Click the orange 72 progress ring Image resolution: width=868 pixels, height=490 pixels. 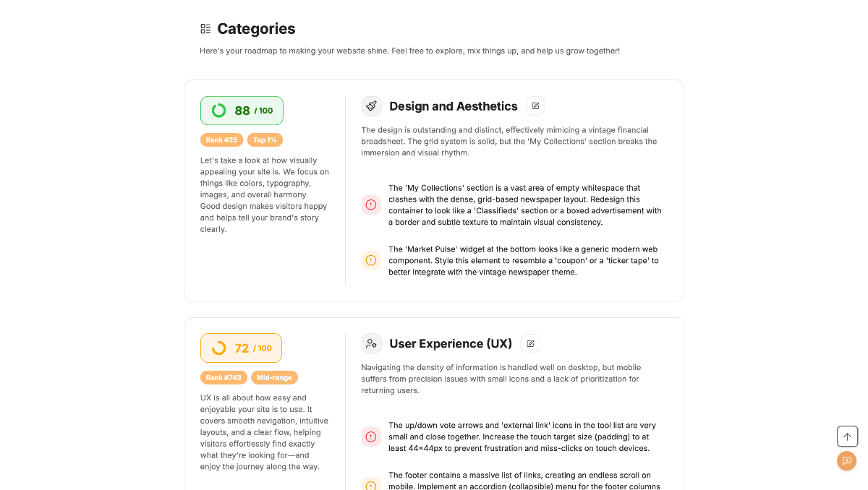(x=218, y=348)
